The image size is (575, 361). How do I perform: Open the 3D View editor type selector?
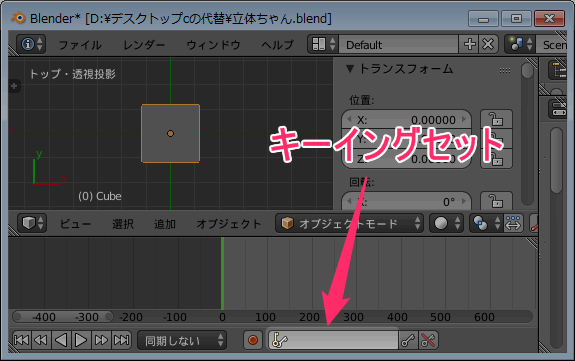tap(32, 223)
